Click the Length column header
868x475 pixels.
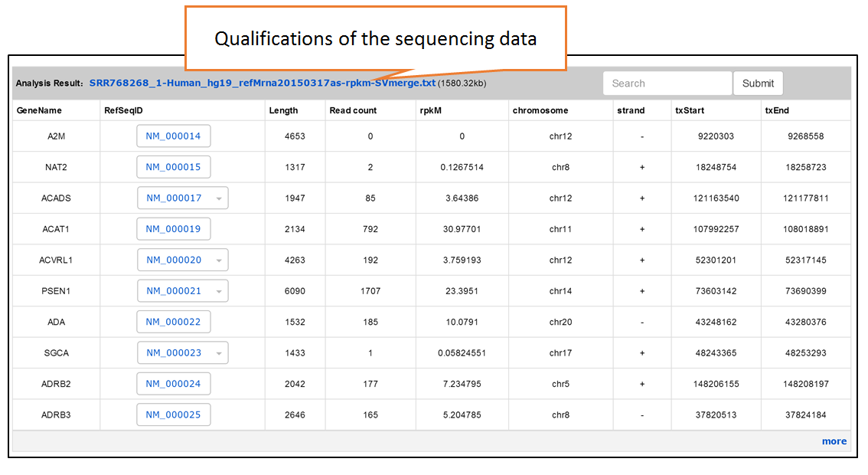click(x=283, y=110)
